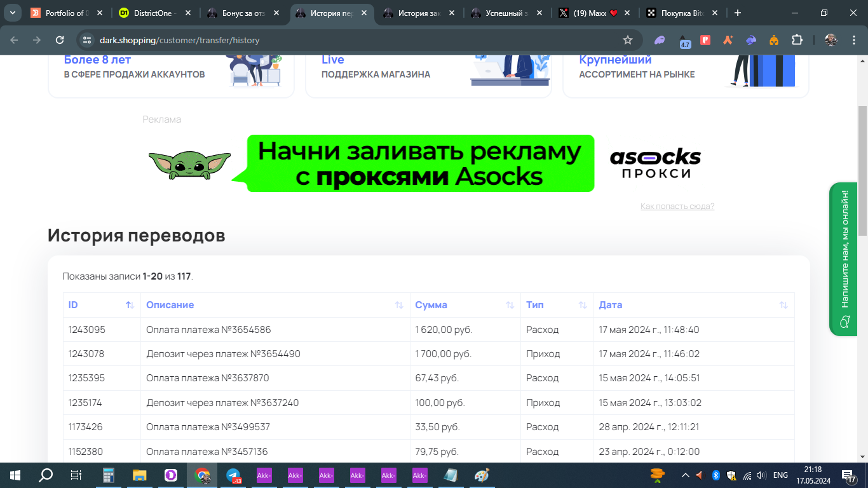
Task: Click the Asocks proxy ad banner
Action: 428,163
